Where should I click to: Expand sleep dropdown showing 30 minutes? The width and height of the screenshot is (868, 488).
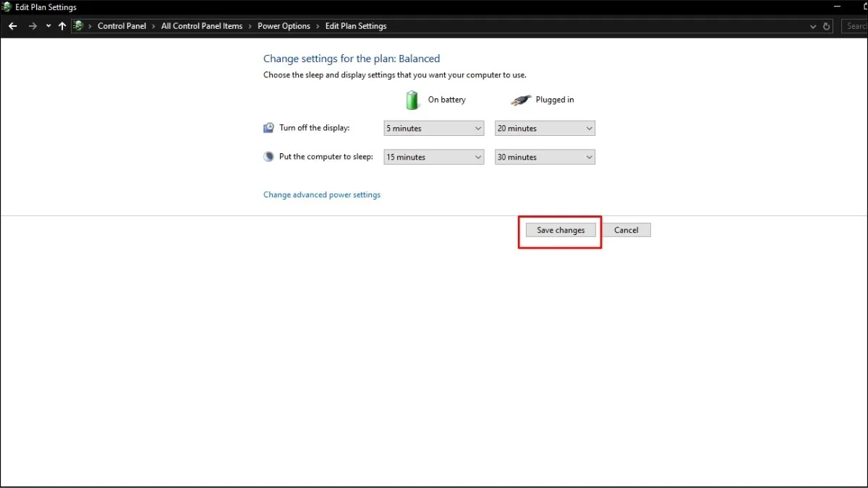[545, 157]
